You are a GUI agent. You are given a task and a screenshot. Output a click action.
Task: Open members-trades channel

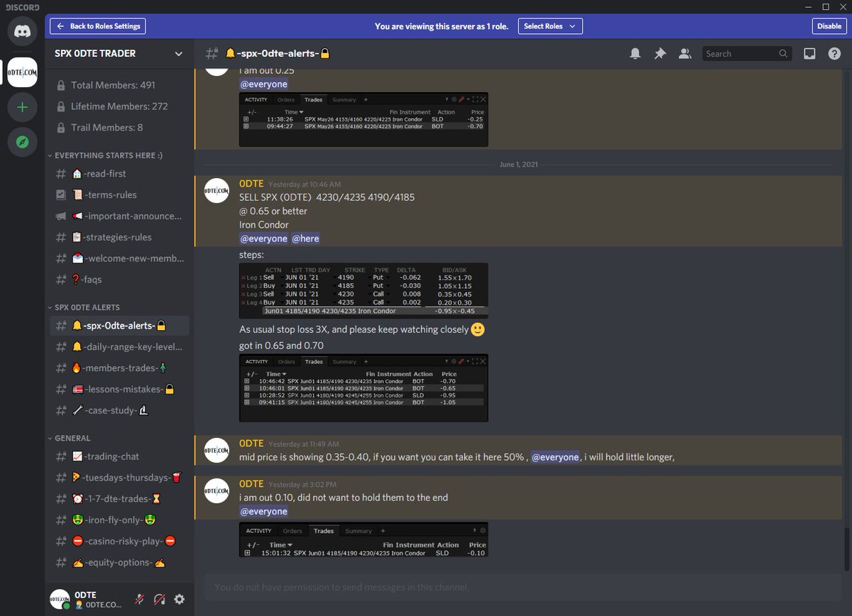(119, 368)
